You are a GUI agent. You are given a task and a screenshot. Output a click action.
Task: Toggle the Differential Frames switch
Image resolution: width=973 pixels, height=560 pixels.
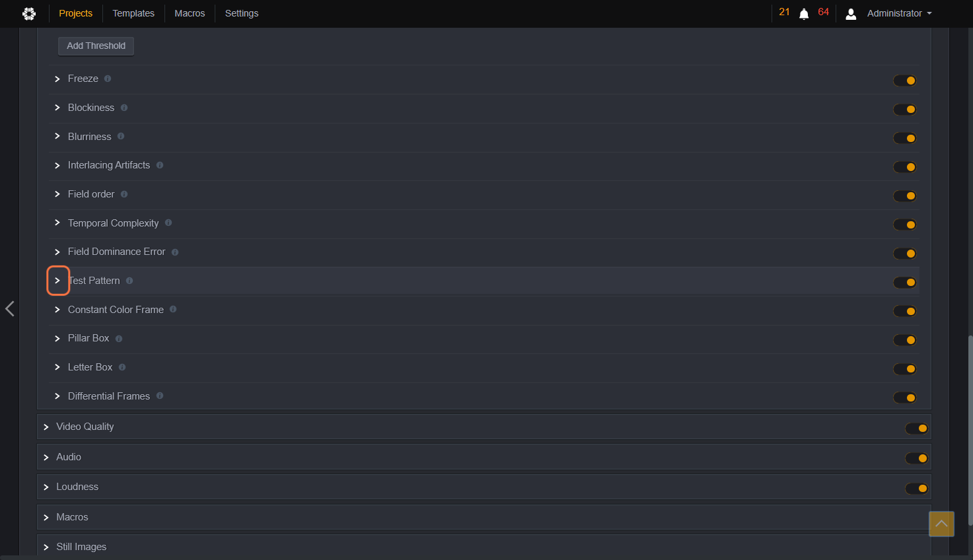(905, 398)
